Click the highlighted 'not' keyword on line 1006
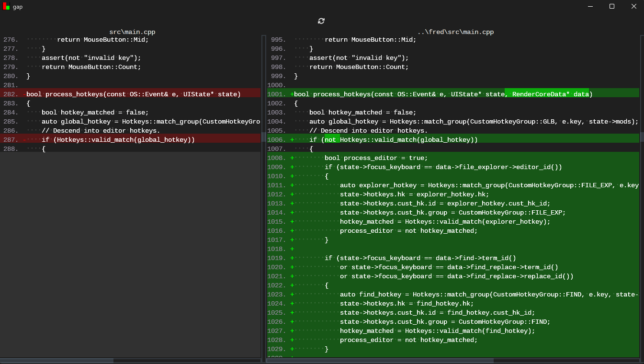This screenshot has width=644, height=364. click(x=330, y=140)
